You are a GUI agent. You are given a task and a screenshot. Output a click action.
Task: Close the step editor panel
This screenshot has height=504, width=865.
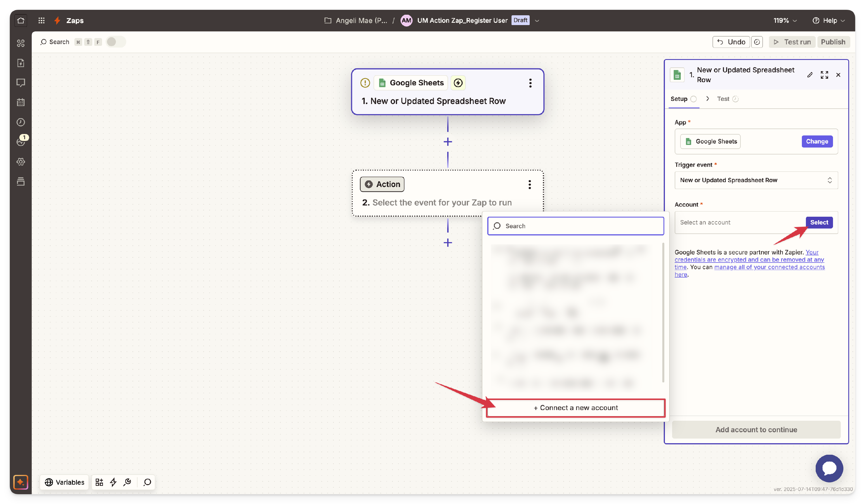838,75
